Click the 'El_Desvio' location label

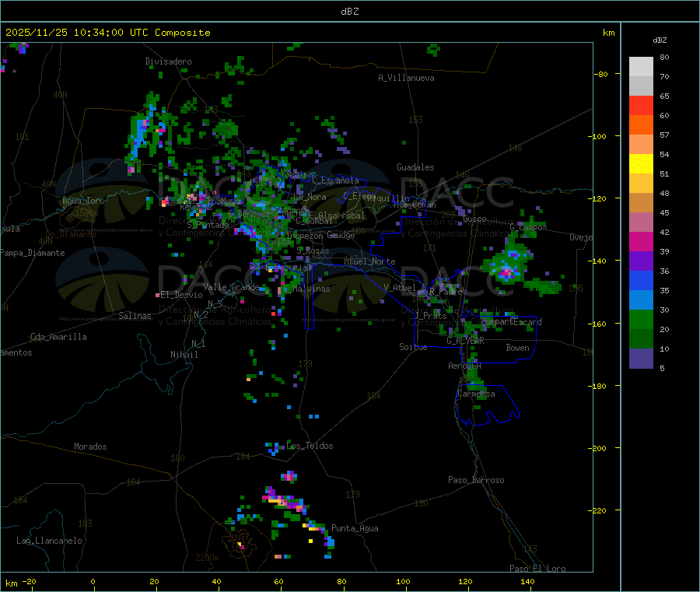tap(182, 295)
